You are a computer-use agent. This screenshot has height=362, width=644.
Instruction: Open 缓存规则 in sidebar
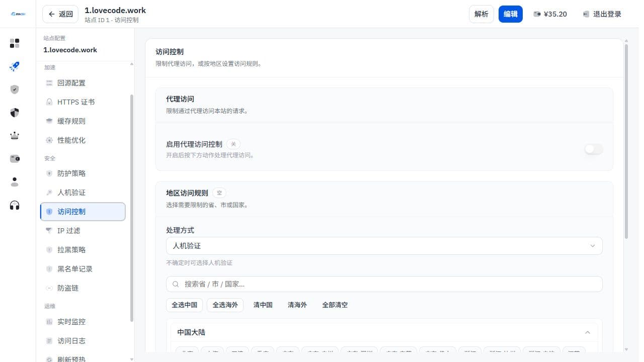pyautogui.click(x=83, y=121)
